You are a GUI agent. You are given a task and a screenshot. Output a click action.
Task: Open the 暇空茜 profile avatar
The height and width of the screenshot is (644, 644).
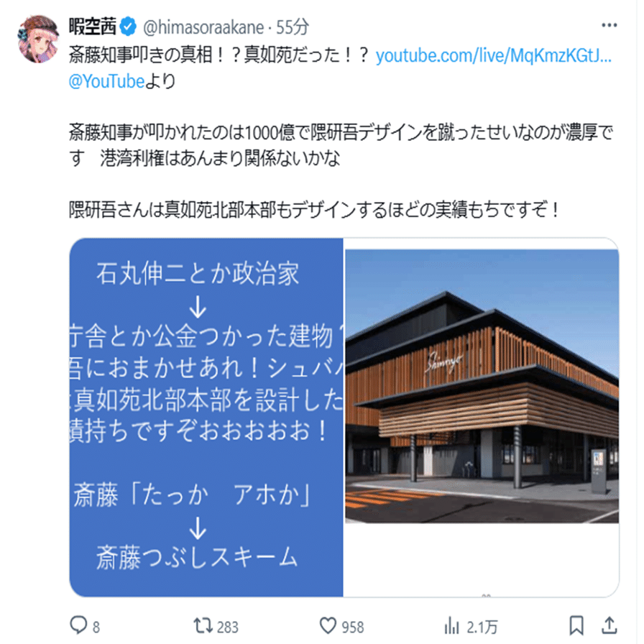[39, 39]
